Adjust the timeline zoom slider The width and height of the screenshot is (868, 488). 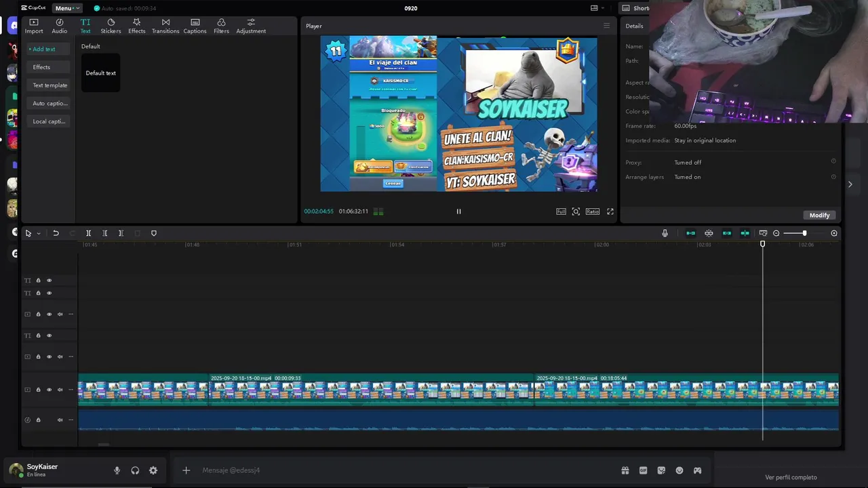pyautogui.click(x=805, y=233)
